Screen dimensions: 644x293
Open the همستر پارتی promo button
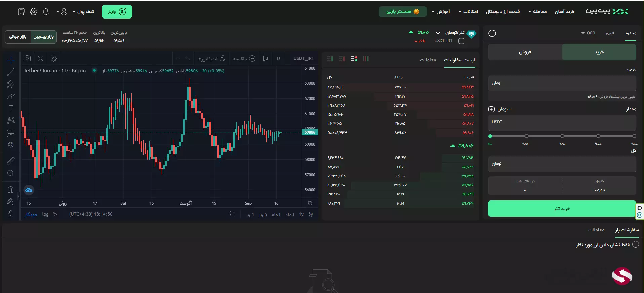403,12
